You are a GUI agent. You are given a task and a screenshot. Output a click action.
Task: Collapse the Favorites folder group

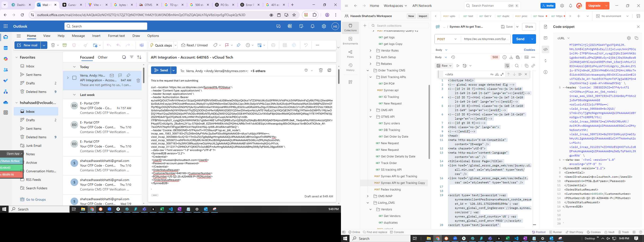point(17,57)
